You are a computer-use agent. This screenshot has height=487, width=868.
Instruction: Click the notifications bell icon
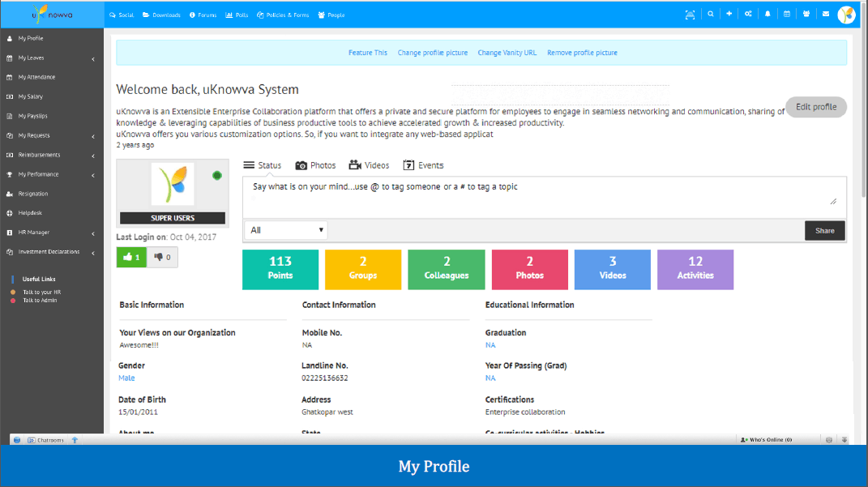click(x=768, y=15)
